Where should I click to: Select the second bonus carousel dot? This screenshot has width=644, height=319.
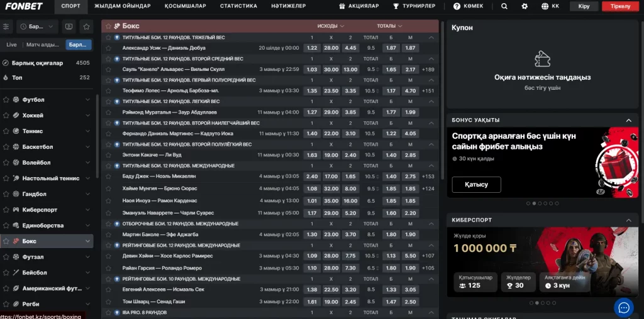(534, 203)
